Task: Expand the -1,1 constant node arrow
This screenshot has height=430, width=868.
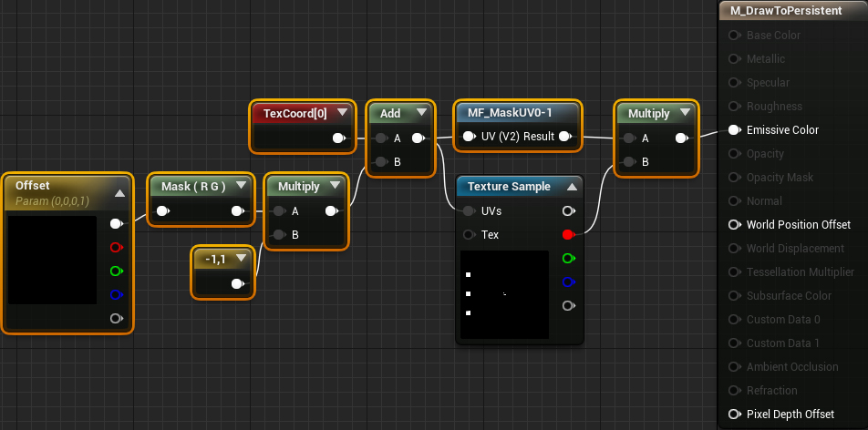Action: click(241, 258)
